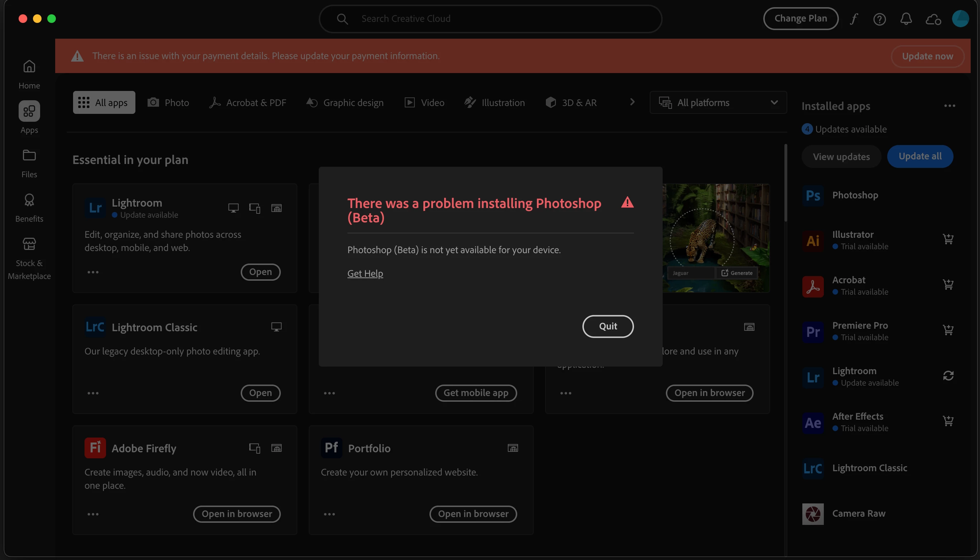Click the Update now payment button

tap(927, 56)
